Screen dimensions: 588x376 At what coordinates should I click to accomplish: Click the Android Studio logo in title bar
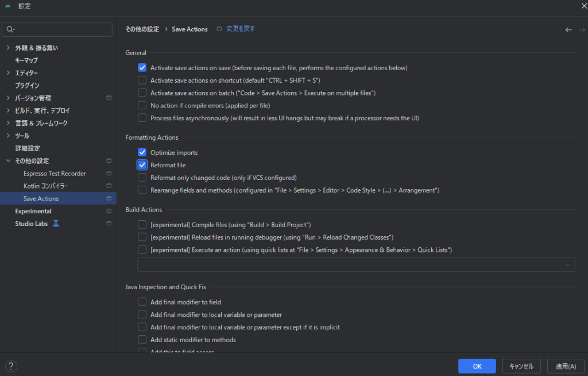click(x=7, y=6)
